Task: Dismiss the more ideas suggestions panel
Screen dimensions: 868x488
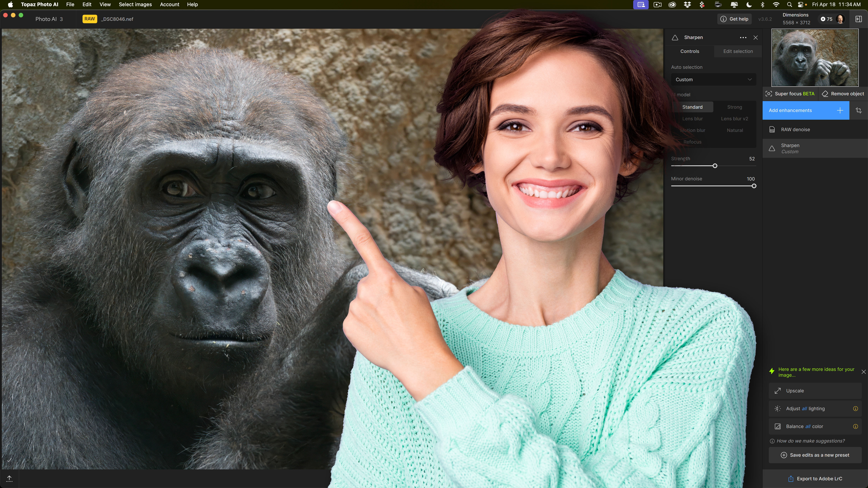Action: 863,372
